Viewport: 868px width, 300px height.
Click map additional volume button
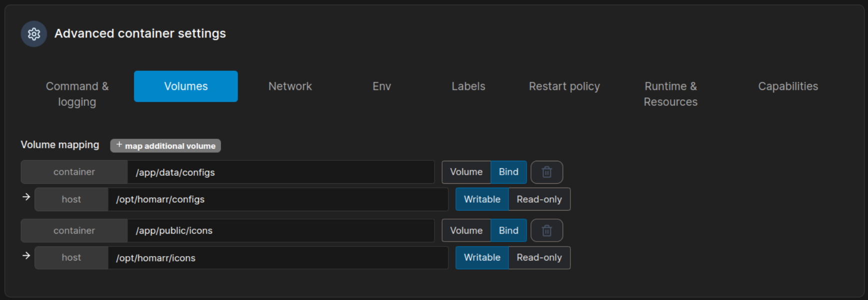pyautogui.click(x=165, y=146)
